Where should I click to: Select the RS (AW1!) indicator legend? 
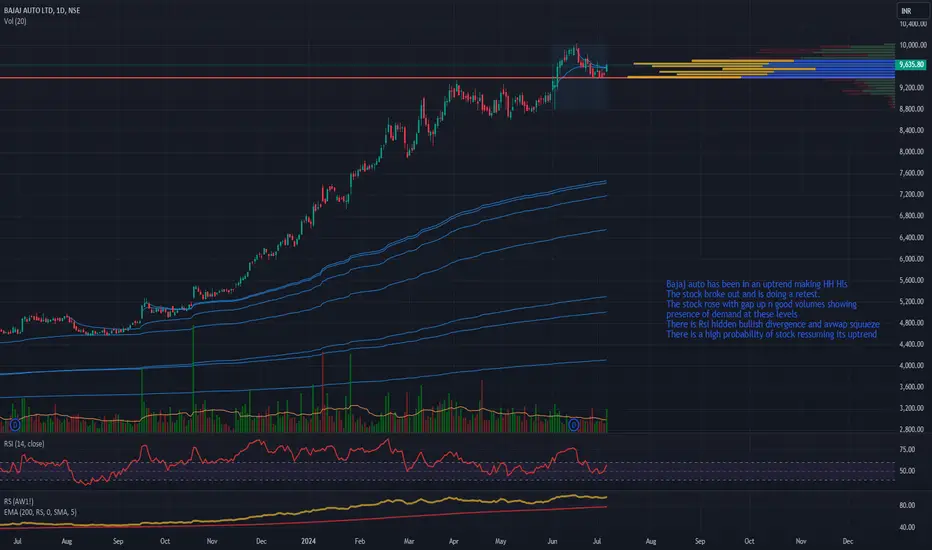18,501
